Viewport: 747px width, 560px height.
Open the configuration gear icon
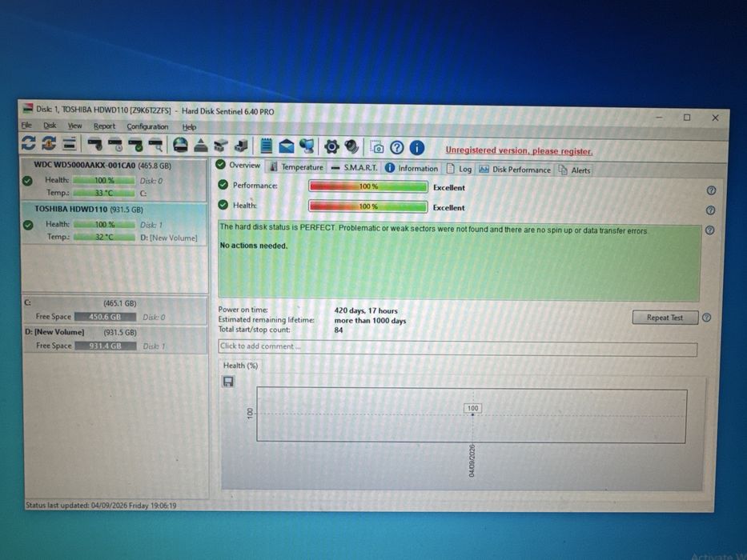click(331, 146)
